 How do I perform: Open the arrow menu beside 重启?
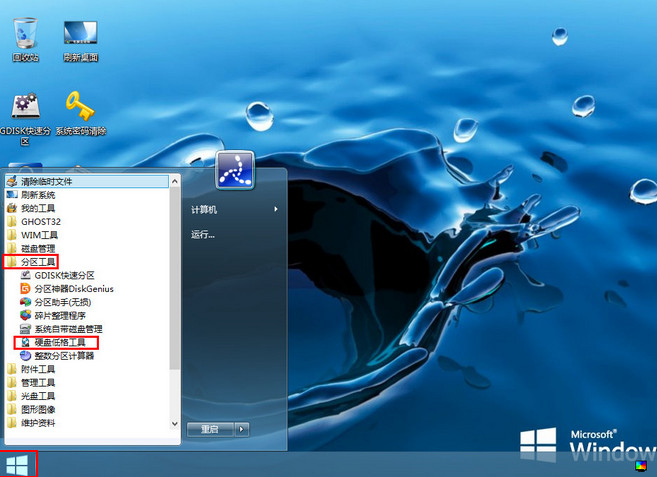tap(242, 429)
